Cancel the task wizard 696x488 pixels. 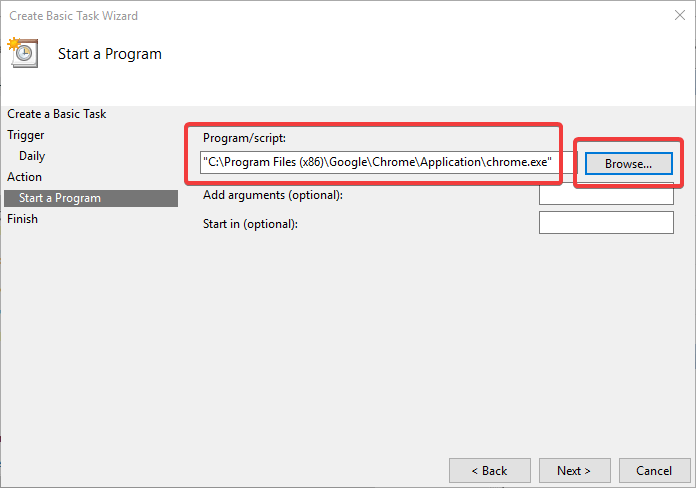point(654,470)
